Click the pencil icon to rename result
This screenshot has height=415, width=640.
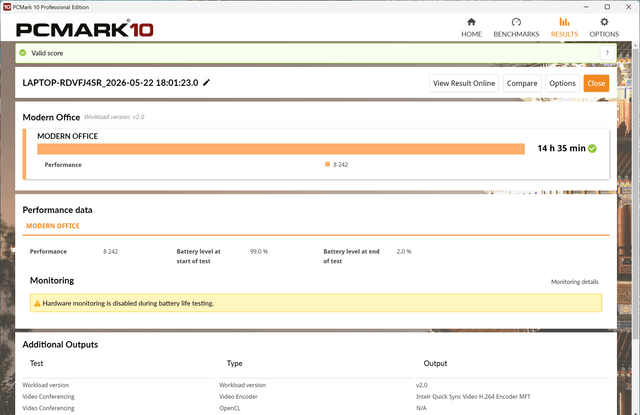coord(207,82)
